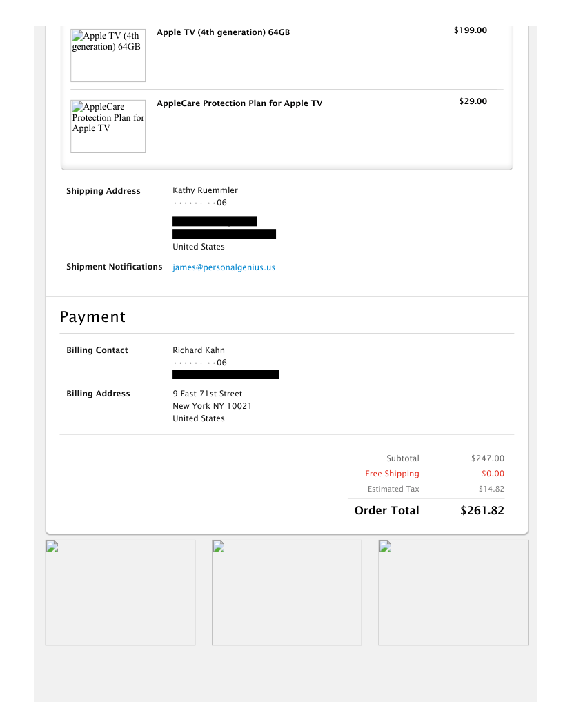Click the 9 East 71st Street address line
The height and width of the screenshot is (728, 563).
click(x=207, y=394)
